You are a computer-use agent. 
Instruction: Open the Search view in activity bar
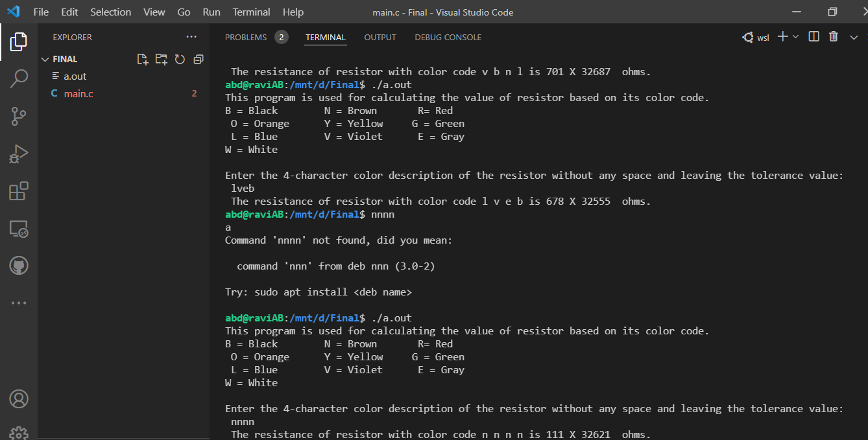tap(19, 79)
